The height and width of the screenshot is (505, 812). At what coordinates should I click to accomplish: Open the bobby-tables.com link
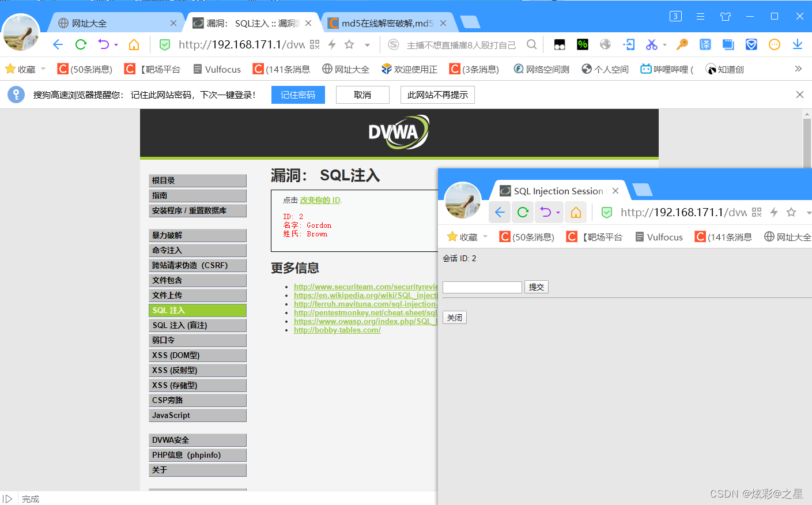pos(337,330)
